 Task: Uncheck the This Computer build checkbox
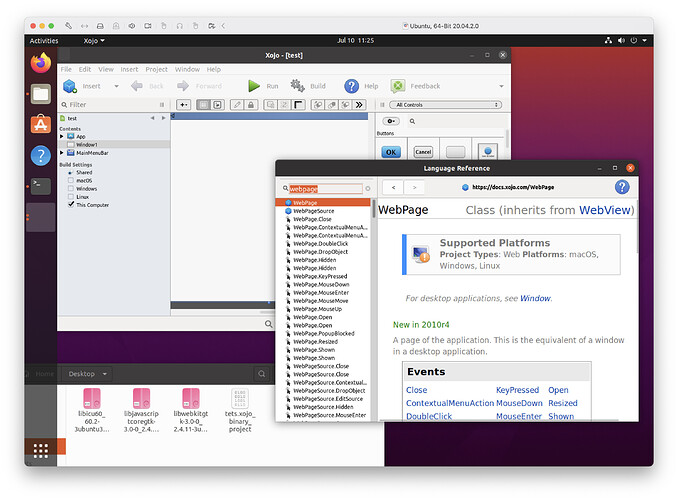pos(71,204)
